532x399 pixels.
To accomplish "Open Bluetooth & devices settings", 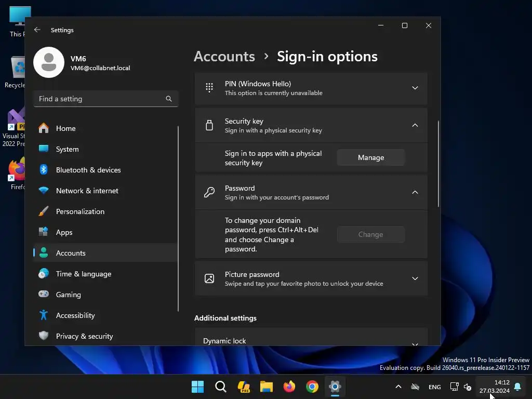I will [105, 170].
